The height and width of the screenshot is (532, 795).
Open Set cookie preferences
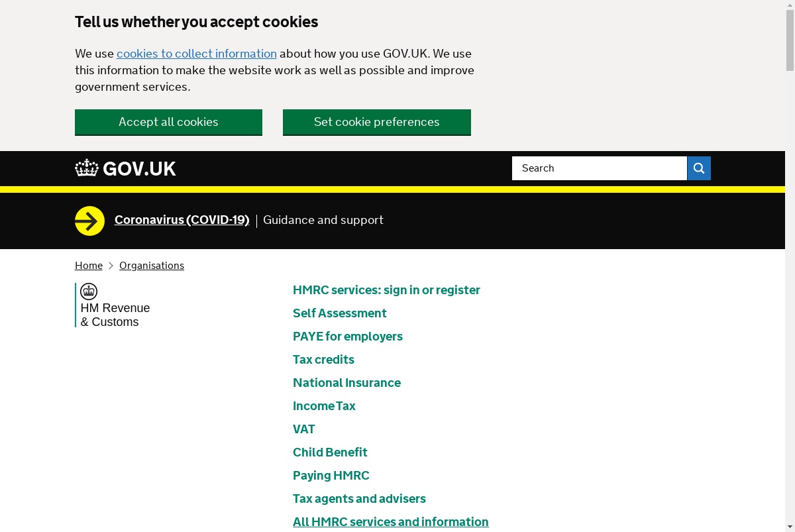tap(377, 122)
